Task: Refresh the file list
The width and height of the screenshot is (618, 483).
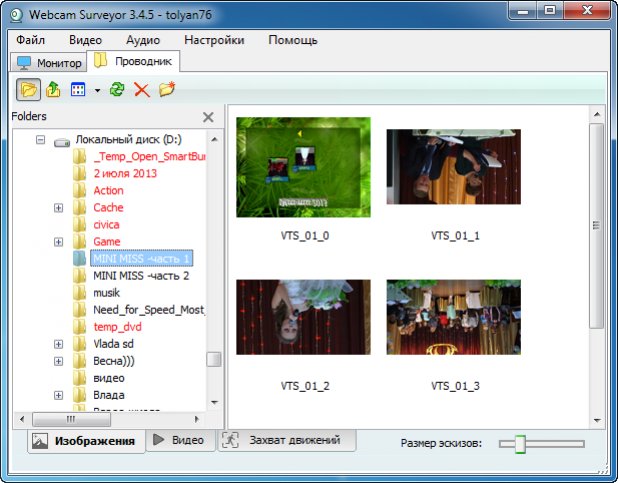Action: pos(117,90)
